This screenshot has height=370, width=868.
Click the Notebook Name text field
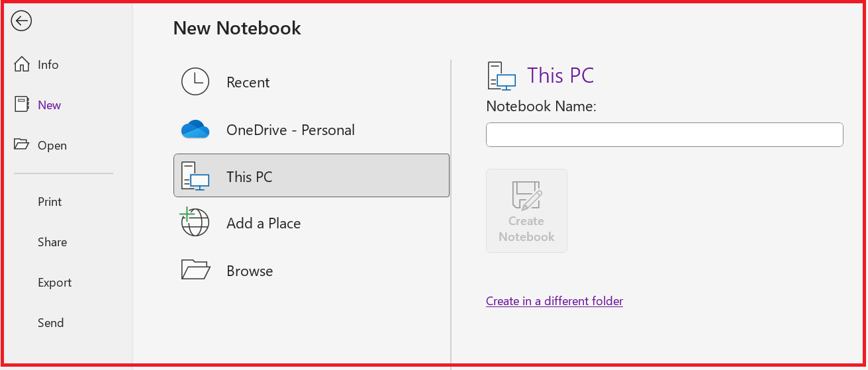coord(664,134)
